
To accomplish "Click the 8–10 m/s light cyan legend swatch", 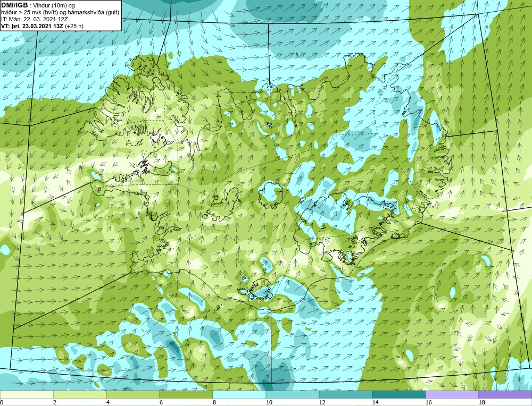I will (x=239, y=394).
